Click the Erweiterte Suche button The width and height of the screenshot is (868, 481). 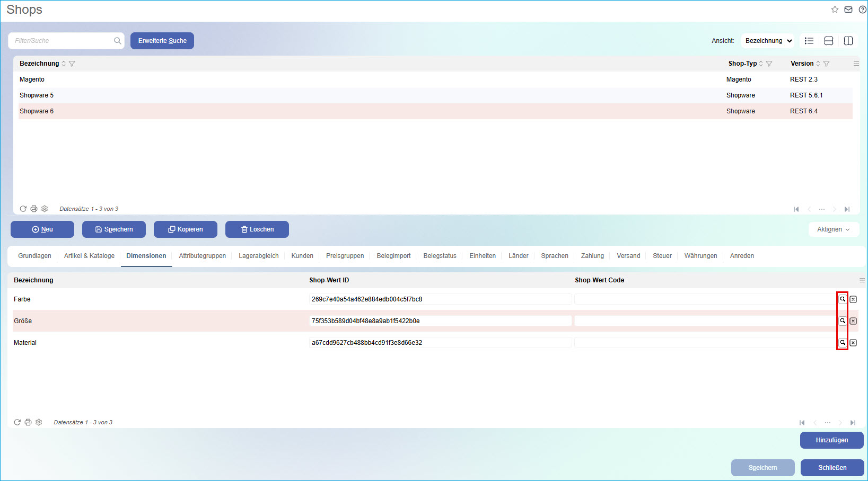click(x=162, y=41)
